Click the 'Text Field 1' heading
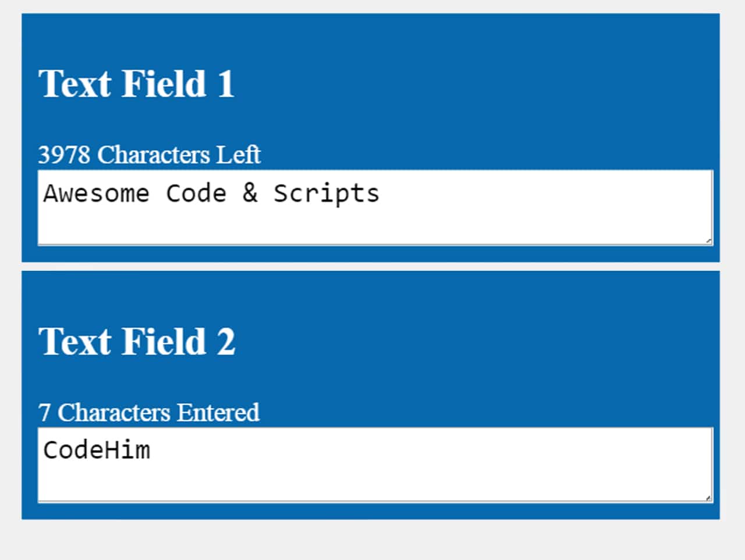This screenshot has height=560, width=745. coord(137,83)
